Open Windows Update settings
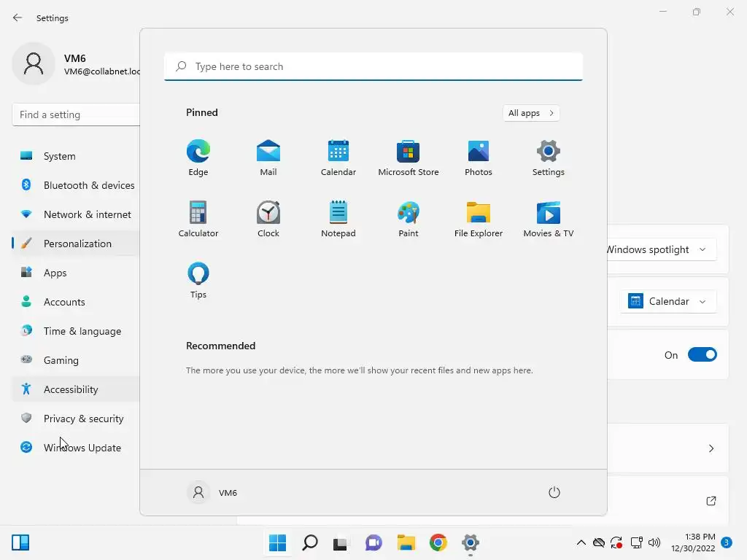The width and height of the screenshot is (747, 560). pos(76,448)
